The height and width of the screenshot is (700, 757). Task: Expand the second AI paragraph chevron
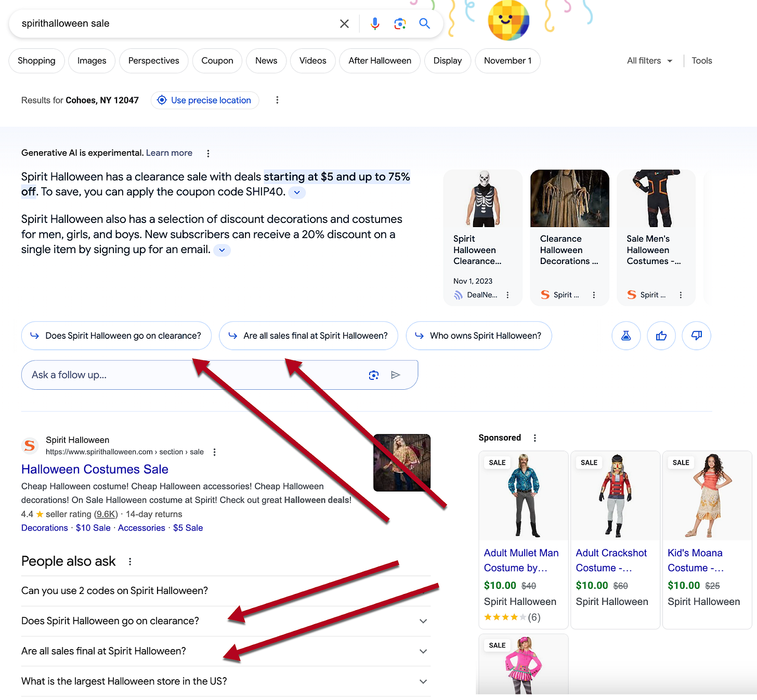click(222, 250)
